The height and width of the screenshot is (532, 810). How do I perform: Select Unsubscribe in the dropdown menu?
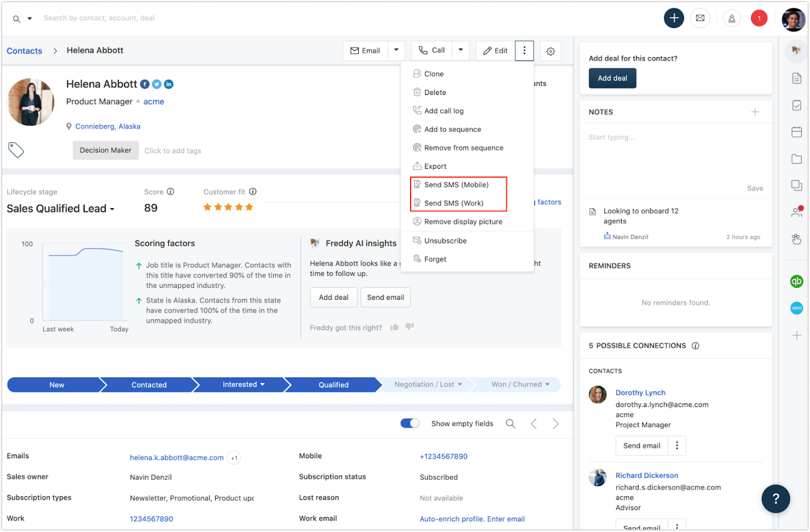point(445,240)
